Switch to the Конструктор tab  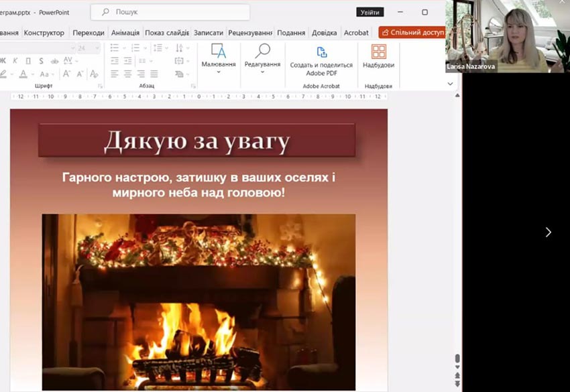tap(44, 32)
